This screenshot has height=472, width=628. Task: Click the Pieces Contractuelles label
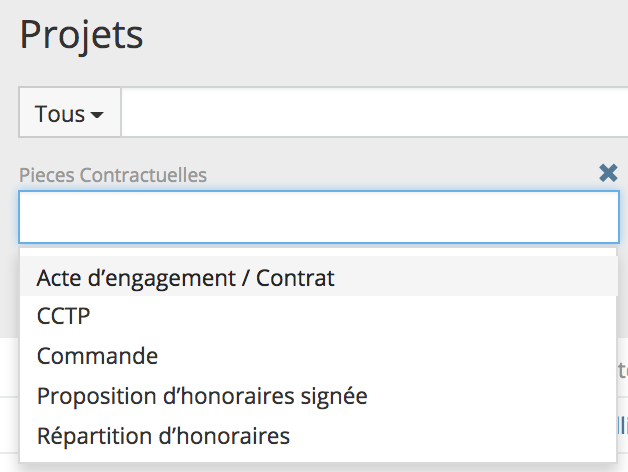(113, 175)
